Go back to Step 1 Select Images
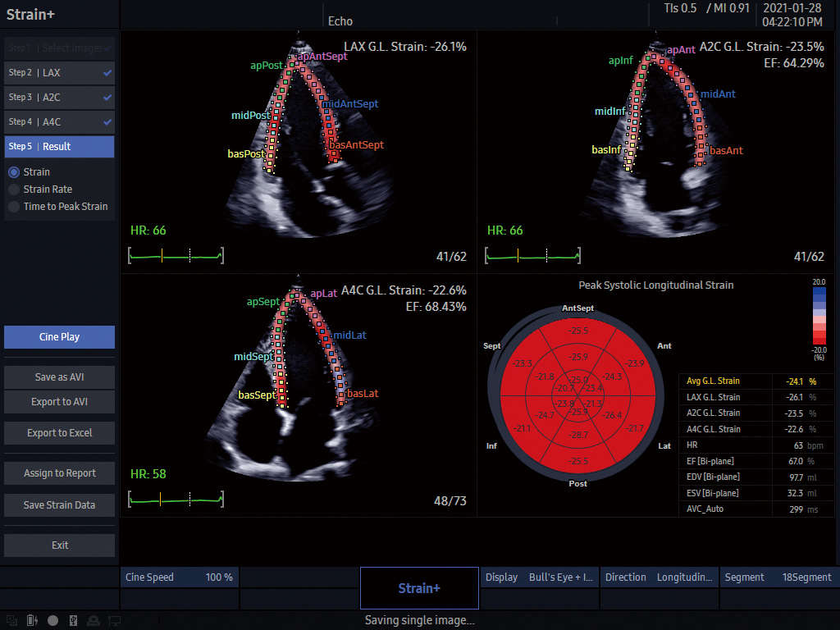The width and height of the screenshot is (840, 630). pyautogui.click(x=59, y=48)
